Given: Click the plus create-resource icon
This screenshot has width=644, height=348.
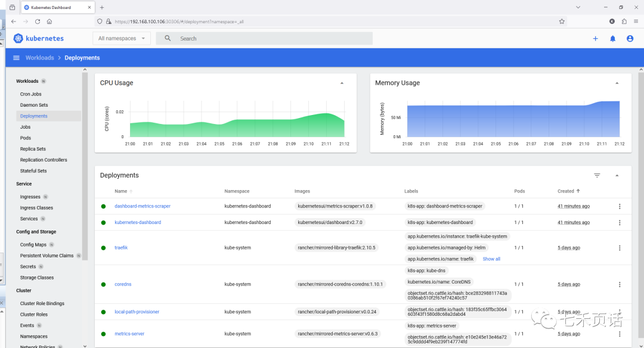Looking at the screenshot, I should 595,39.
